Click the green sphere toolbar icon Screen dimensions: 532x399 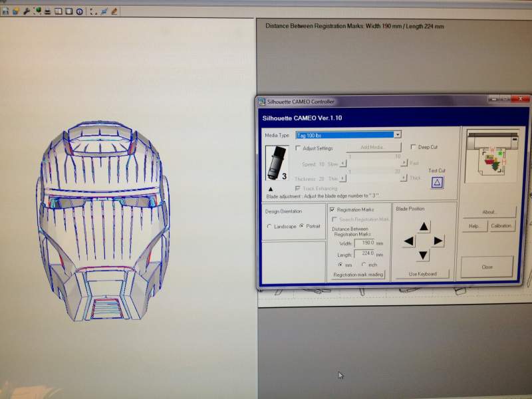click(x=37, y=11)
